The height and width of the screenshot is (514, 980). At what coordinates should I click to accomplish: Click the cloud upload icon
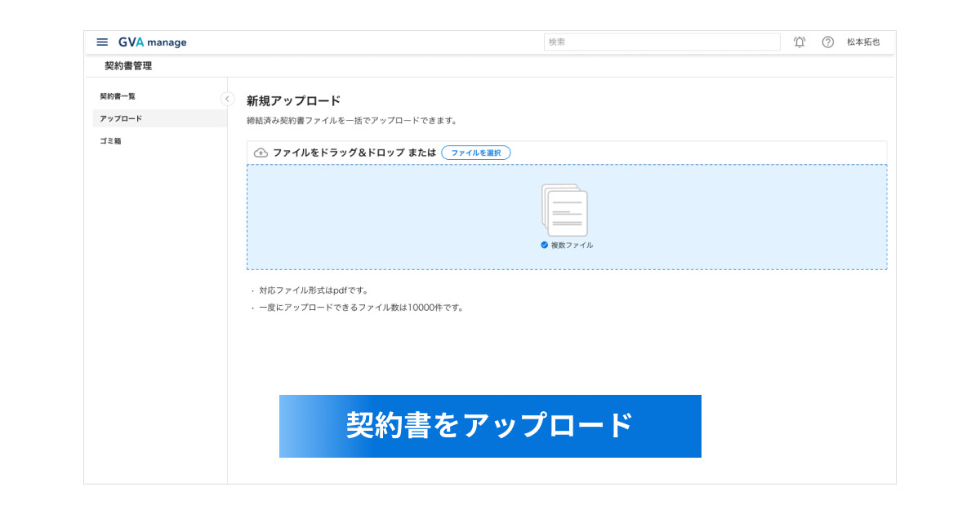tap(261, 153)
